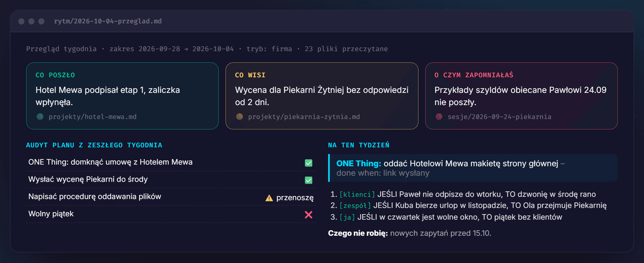Click the middle gray window control dot

click(x=31, y=21)
